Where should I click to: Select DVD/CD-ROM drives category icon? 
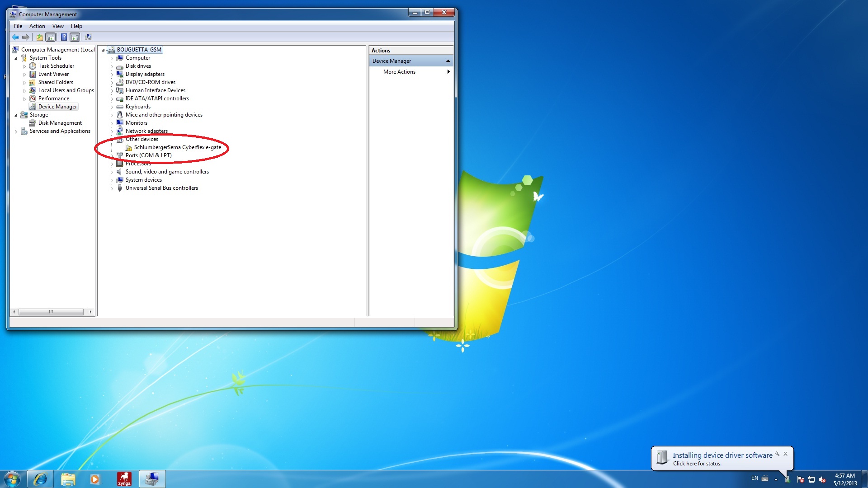tap(120, 82)
